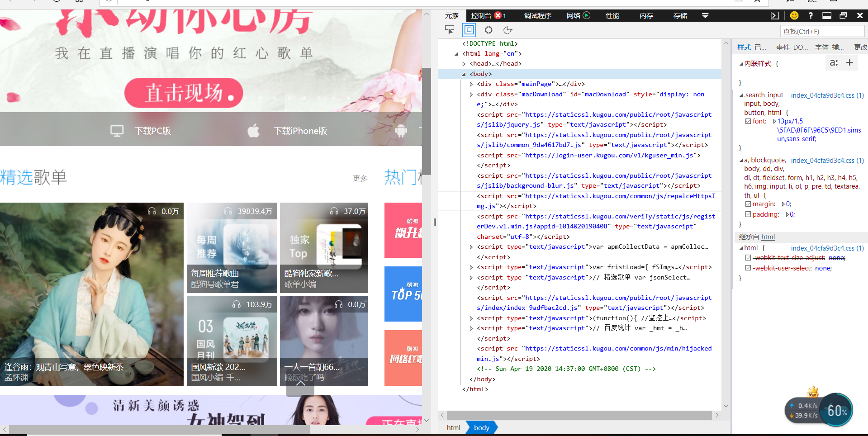
Task: Expand the head element node
Action: [x=464, y=64]
